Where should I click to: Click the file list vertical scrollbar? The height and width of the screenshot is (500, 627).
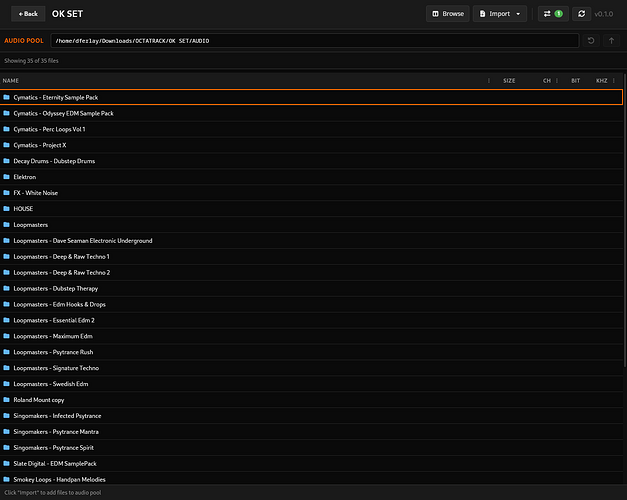(x=625, y=220)
